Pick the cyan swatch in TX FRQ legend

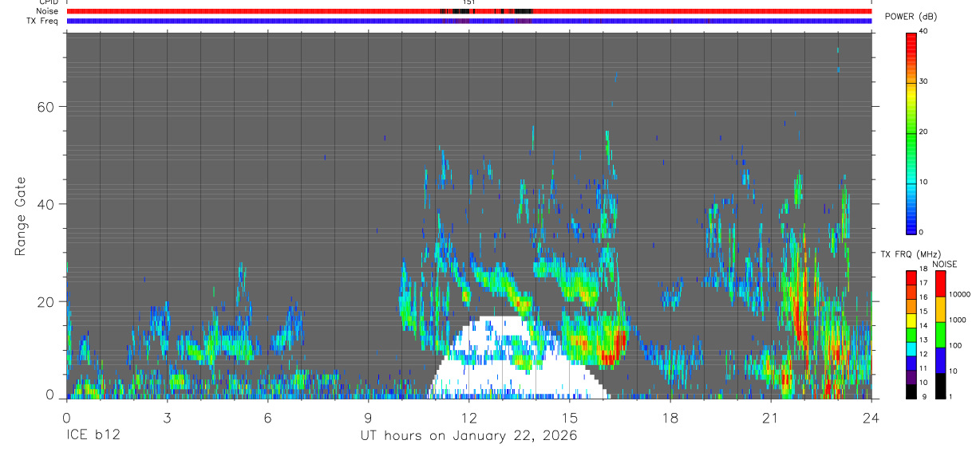(911, 348)
